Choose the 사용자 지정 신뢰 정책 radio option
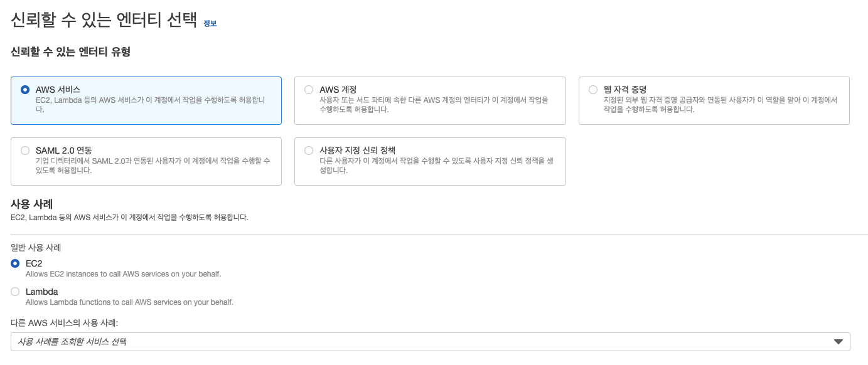The height and width of the screenshot is (365, 868). 309,151
